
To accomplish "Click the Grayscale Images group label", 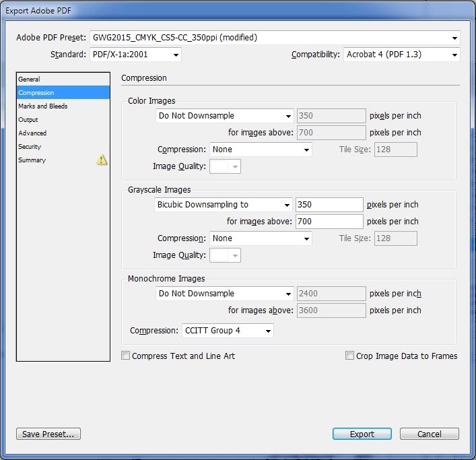I will [159, 190].
